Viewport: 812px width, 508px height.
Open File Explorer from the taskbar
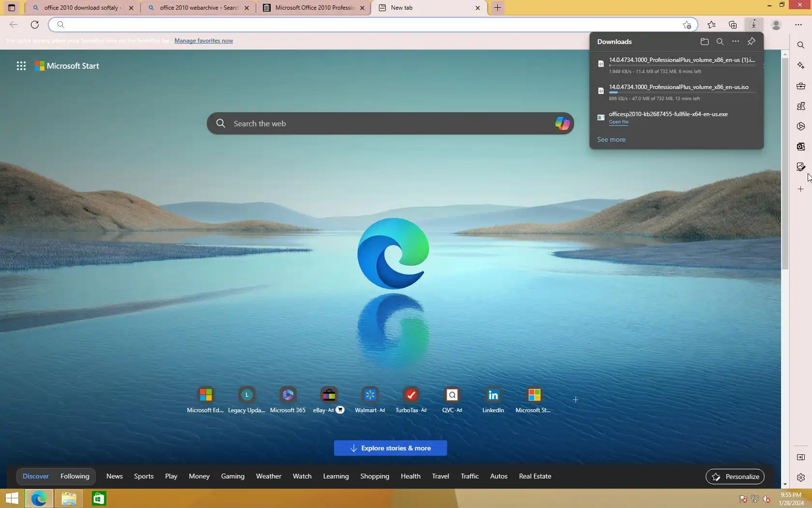pyautogui.click(x=69, y=498)
